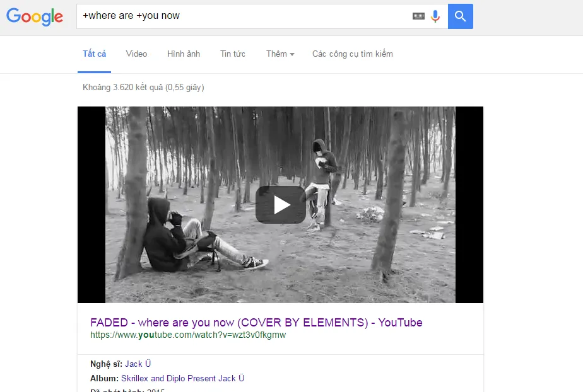The height and width of the screenshot is (392, 583).
Task: Click the Google logo
Action: pos(35,17)
